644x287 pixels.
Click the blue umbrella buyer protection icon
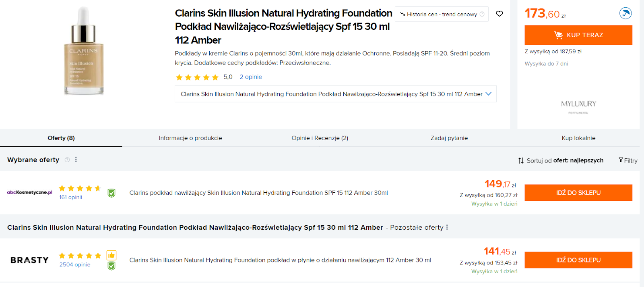pos(625,13)
